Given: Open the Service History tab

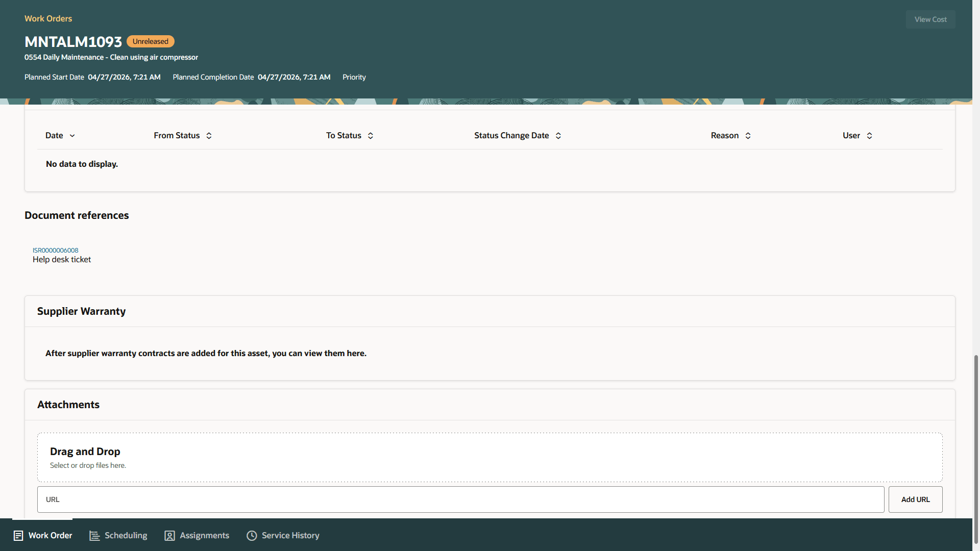Looking at the screenshot, I should click(x=283, y=535).
